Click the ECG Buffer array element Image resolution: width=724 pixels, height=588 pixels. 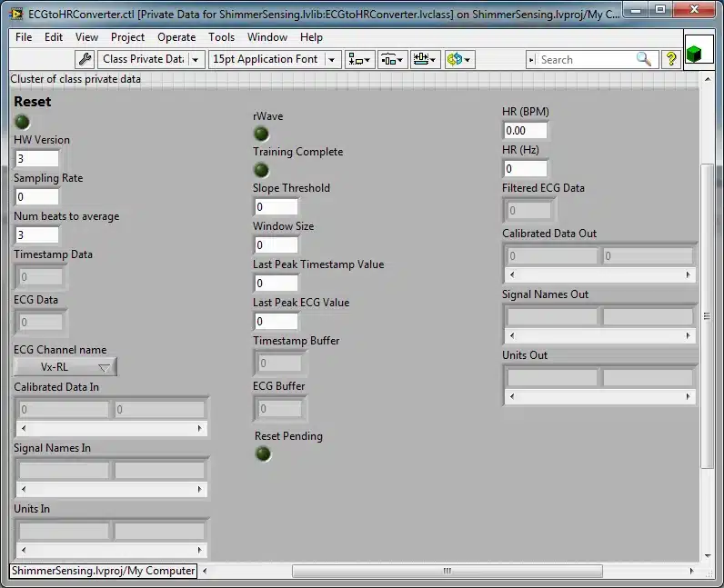280,408
